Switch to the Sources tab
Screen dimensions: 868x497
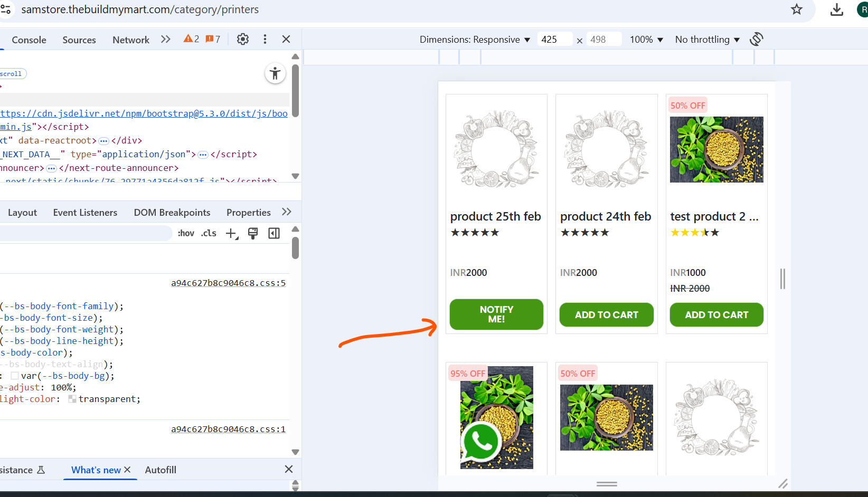[79, 40]
